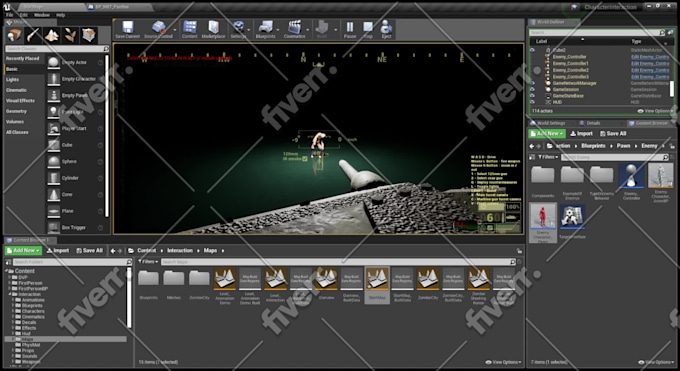Select the Paint mode brush icon

33,35
